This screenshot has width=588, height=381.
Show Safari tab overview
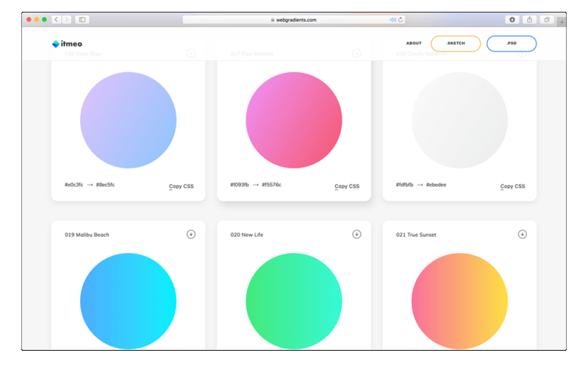tap(547, 20)
